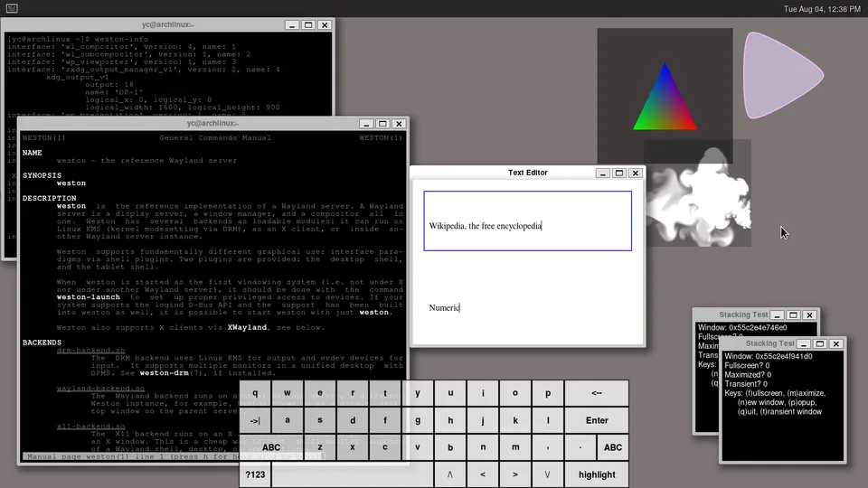Close the rear Stacking Test window
This screenshot has width=868, height=488.
point(810,315)
